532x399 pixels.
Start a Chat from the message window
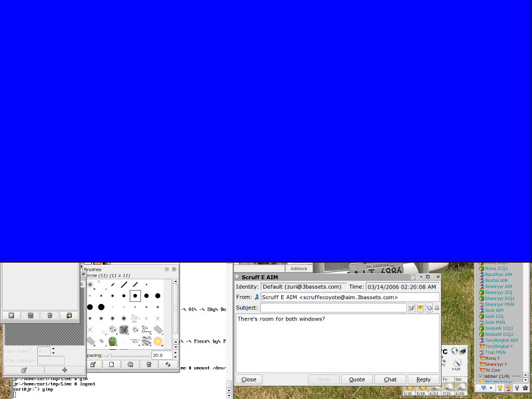390,379
